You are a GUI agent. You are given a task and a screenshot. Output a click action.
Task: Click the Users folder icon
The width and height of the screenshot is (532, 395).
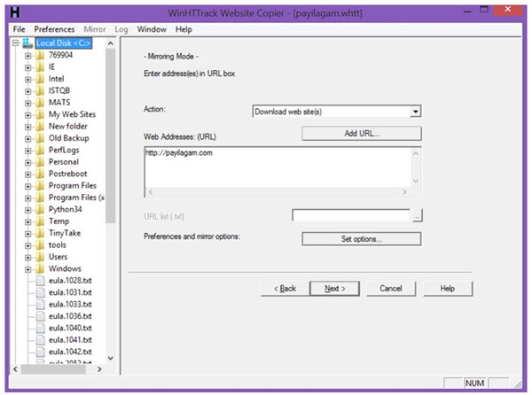[40, 257]
